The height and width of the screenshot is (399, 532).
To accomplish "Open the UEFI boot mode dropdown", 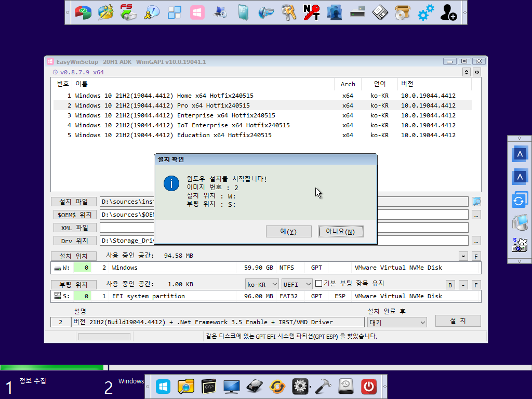I will click(297, 284).
